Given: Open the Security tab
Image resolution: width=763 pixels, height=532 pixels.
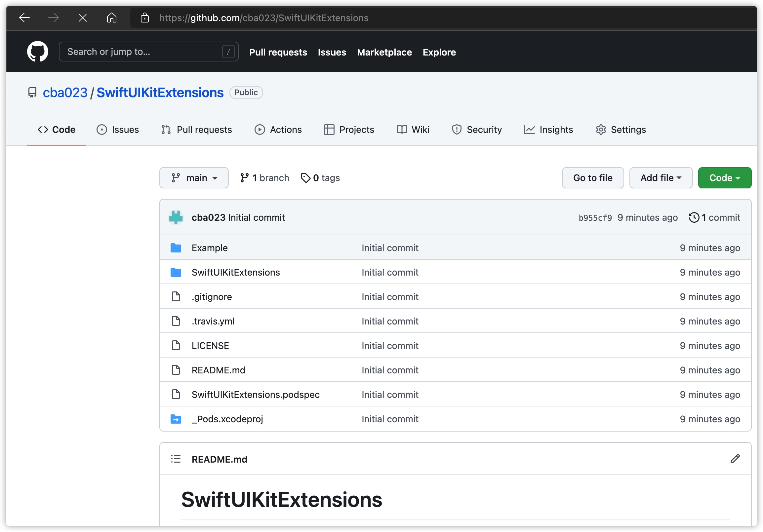Looking at the screenshot, I should (x=476, y=130).
